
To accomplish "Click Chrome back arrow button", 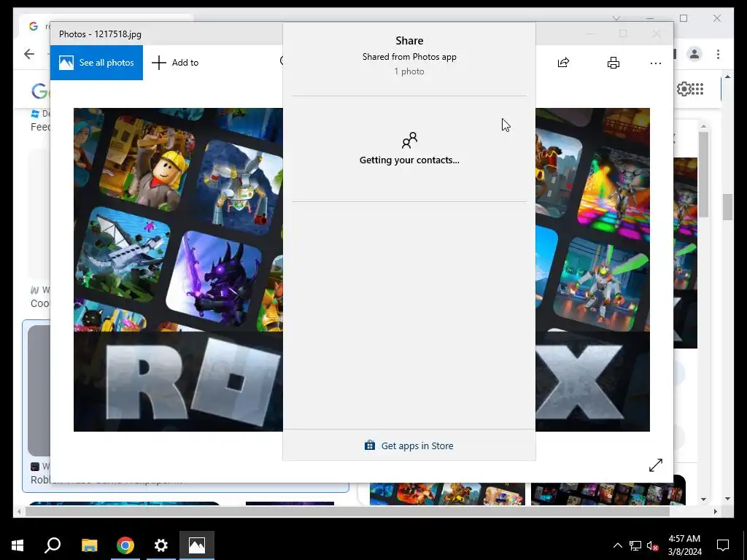I will point(29,54).
